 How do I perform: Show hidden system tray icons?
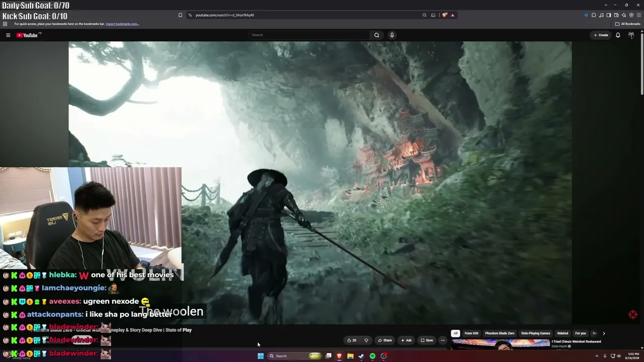tap(597, 356)
